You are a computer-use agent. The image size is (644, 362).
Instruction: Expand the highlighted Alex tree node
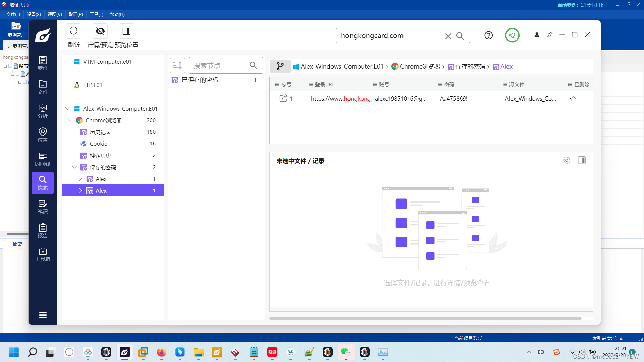click(80, 190)
